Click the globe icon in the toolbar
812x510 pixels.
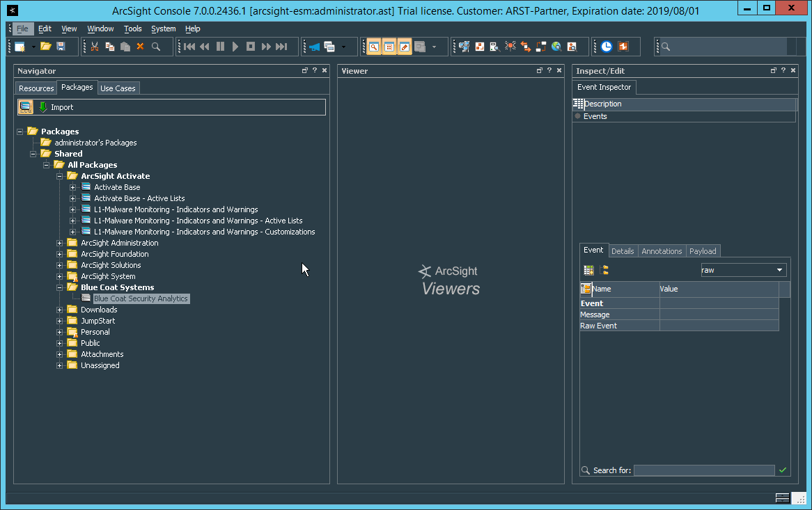pyautogui.click(x=556, y=47)
